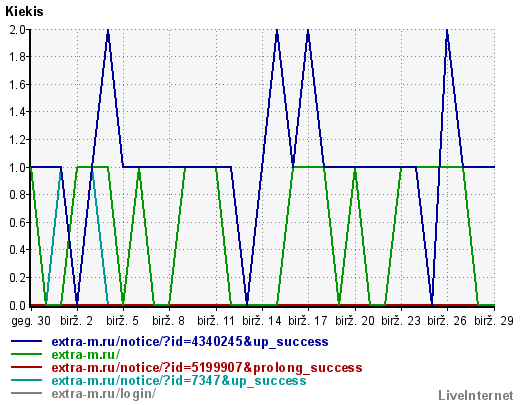Select the id=7347&up_success legend entry
The image size is (520, 405).
pyautogui.click(x=179, y=381)
